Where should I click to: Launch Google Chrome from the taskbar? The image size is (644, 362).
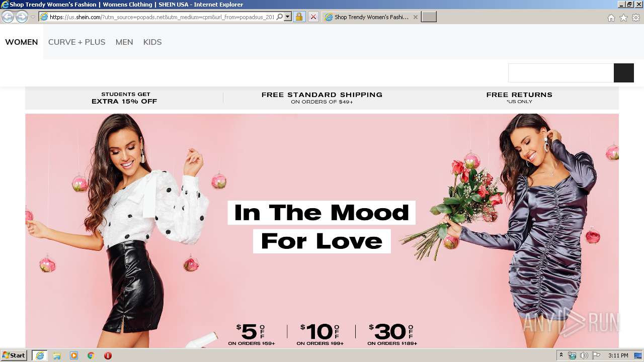point(91,355)
